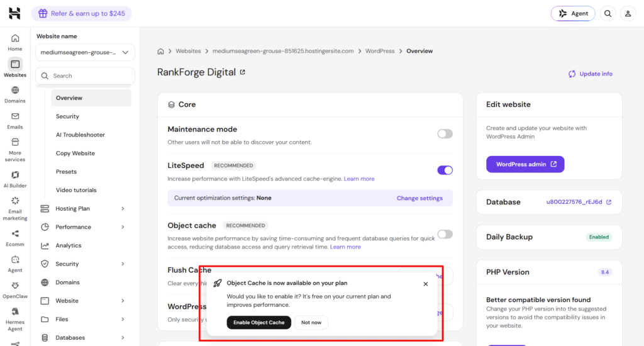The image size is (644, 346).
Task: Click Change settings for LiteSpeed
Action: (x=419, y=198)
